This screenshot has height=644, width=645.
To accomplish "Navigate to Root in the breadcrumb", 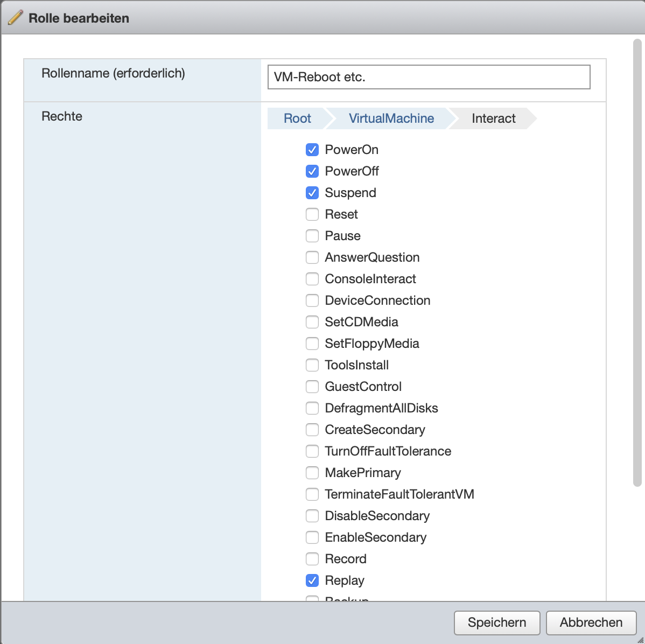I will click(297, 118).
